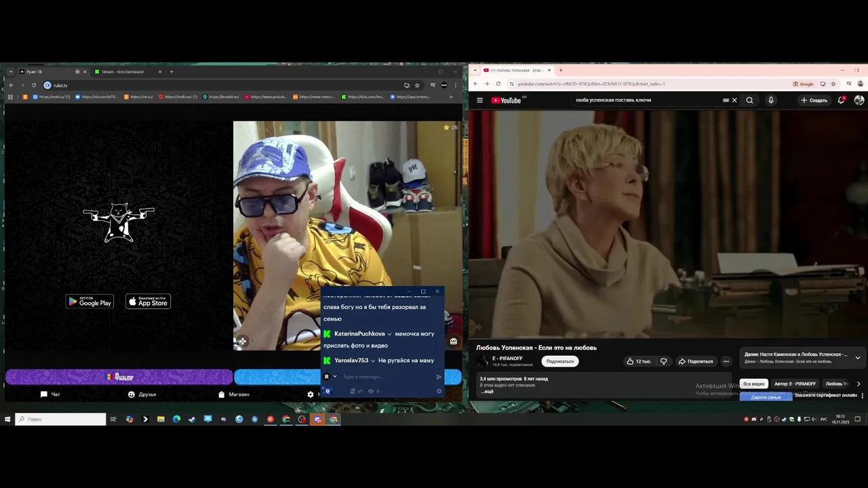Viewport: 868px width, 488px height.
Task: Subscribe with the Подписаться button
Action: click(x=560, y=361)
